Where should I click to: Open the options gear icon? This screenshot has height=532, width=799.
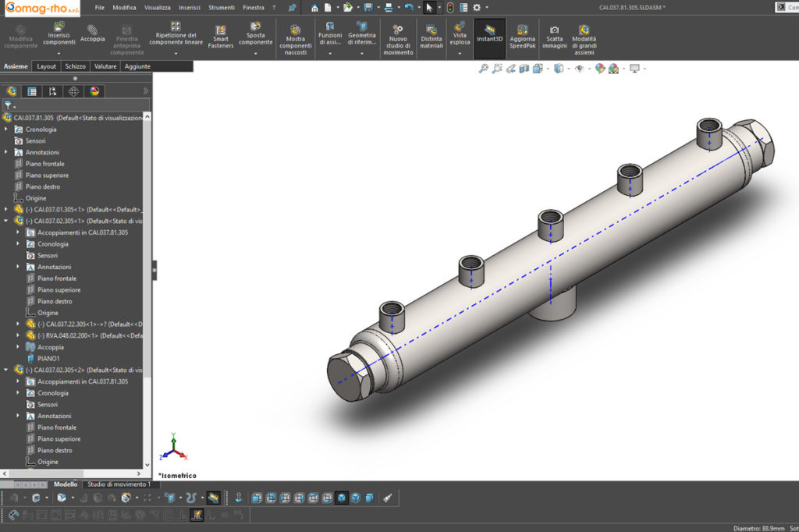[x=477, y=8]
